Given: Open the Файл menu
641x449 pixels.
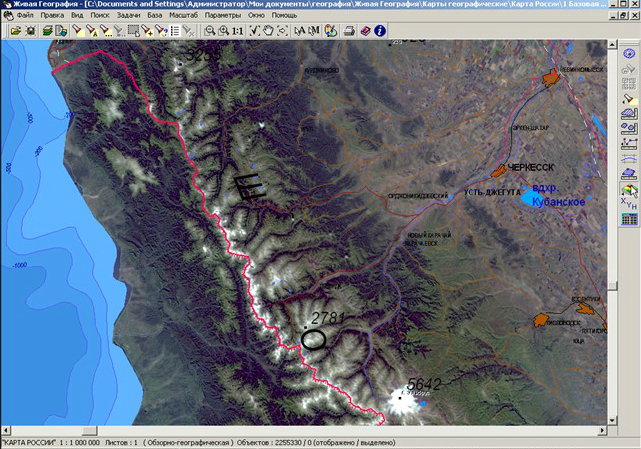Looking at the screenshot, I should pos(25,17).
